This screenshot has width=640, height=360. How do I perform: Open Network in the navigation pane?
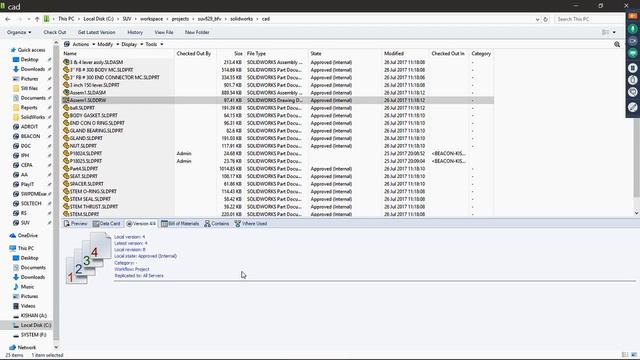[x=27, y=348]
